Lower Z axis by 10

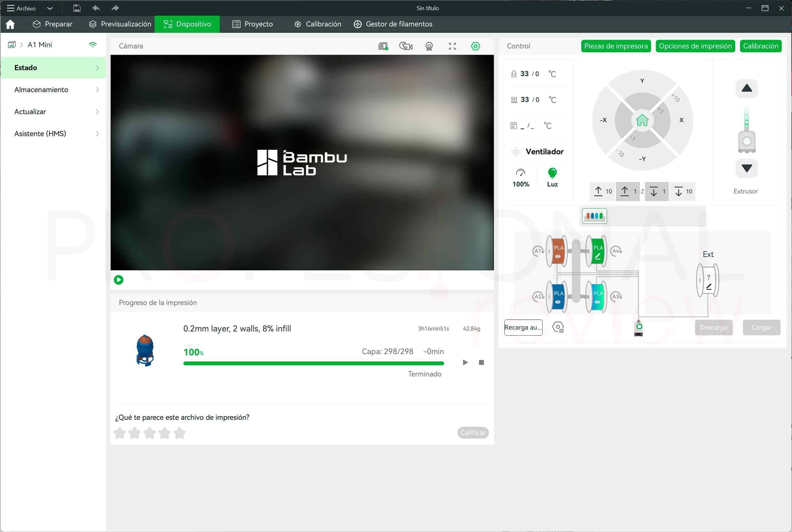[x=683, y=191]
